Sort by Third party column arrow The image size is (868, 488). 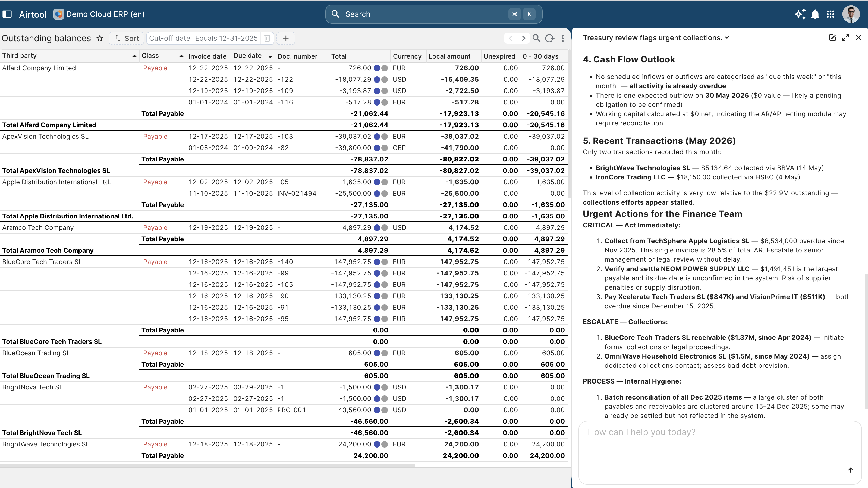pos(134,56)
